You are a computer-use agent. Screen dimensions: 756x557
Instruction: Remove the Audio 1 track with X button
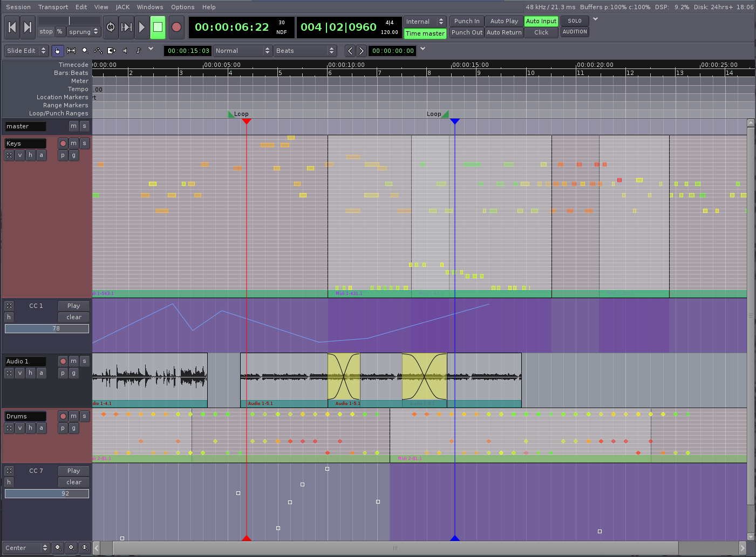(x=9, y=373)
